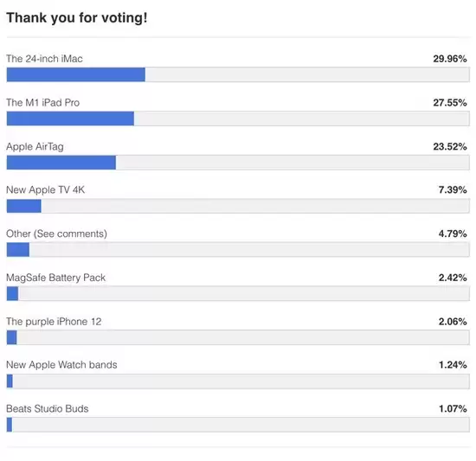Click 'Other (See comments)' text

click(x=57, y=234)
